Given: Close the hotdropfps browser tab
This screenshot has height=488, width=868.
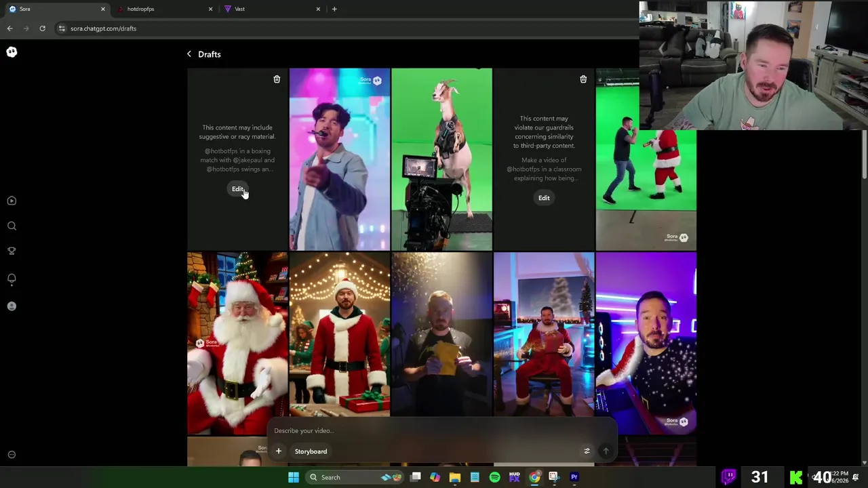Looking at the screenshot, I should coord(210,9).
